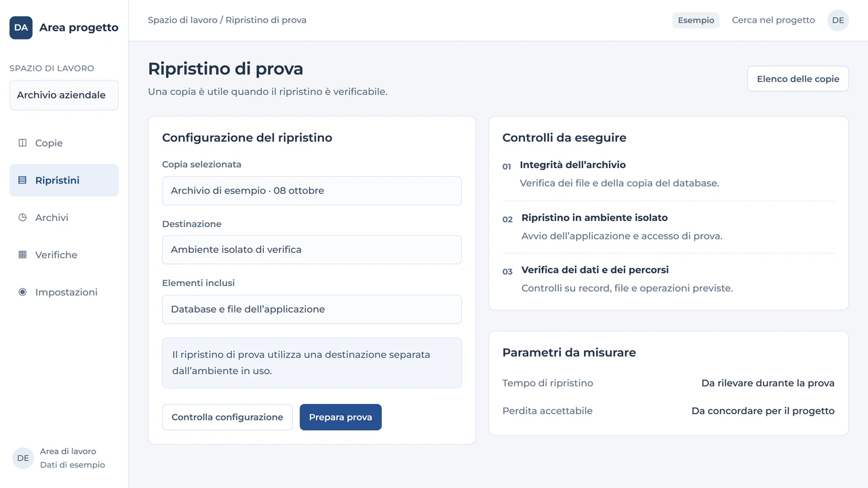Select check 02 Ripristino in ambiente isolato

pos(669,227)
